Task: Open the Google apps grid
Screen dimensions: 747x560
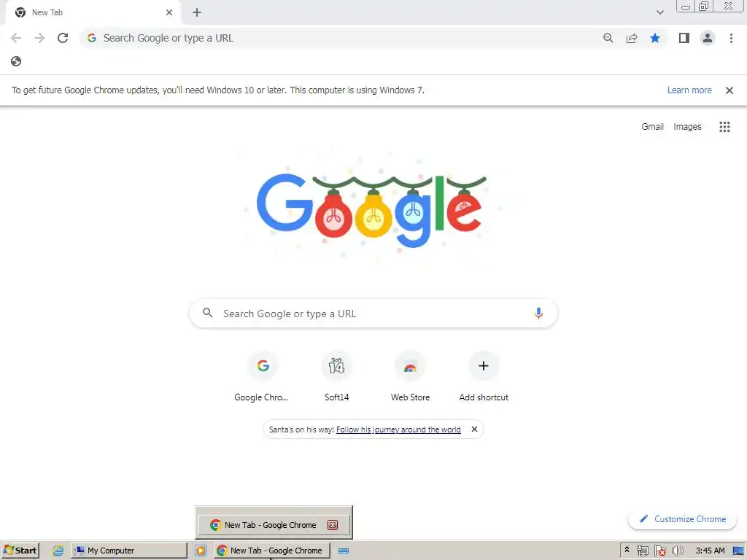Action: tap(724, 127)
